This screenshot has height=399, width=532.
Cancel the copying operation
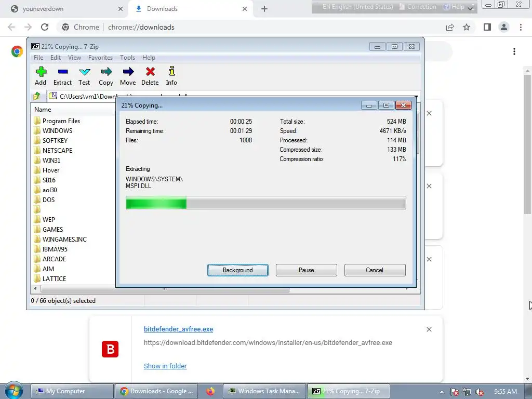click(x=375, y=270)
